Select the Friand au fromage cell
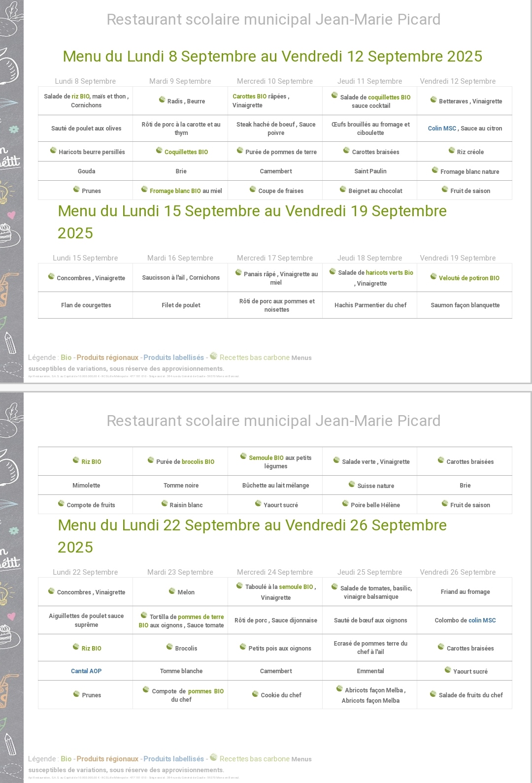This screenshot has width=532, height=783. pos(465,592)
